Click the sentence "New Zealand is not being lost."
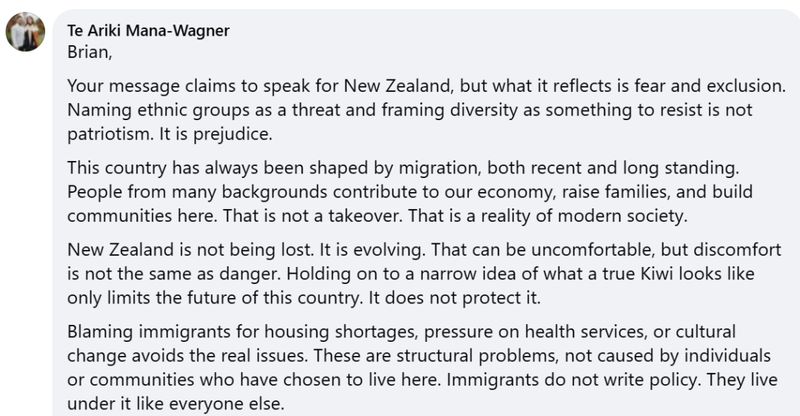The height and width of the screenshot is (416, 800). tap(191, 250)
